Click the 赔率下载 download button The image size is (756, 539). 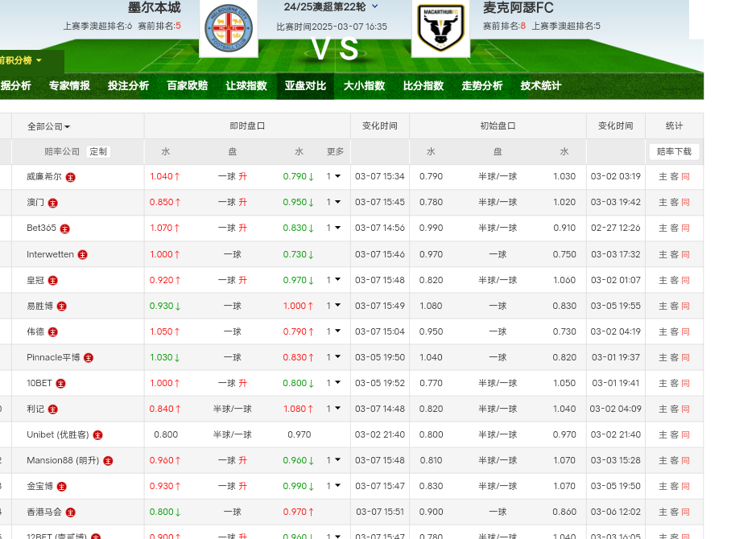[x=674, y=152]
